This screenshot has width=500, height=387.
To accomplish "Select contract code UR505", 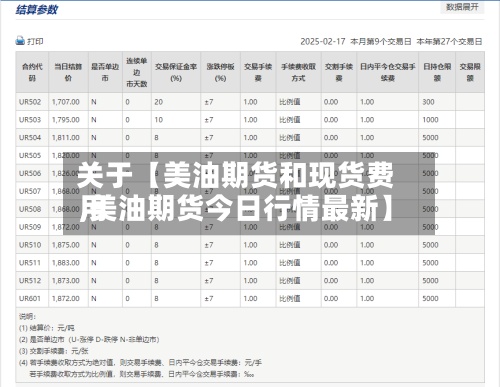I will [x=30, y=156].
